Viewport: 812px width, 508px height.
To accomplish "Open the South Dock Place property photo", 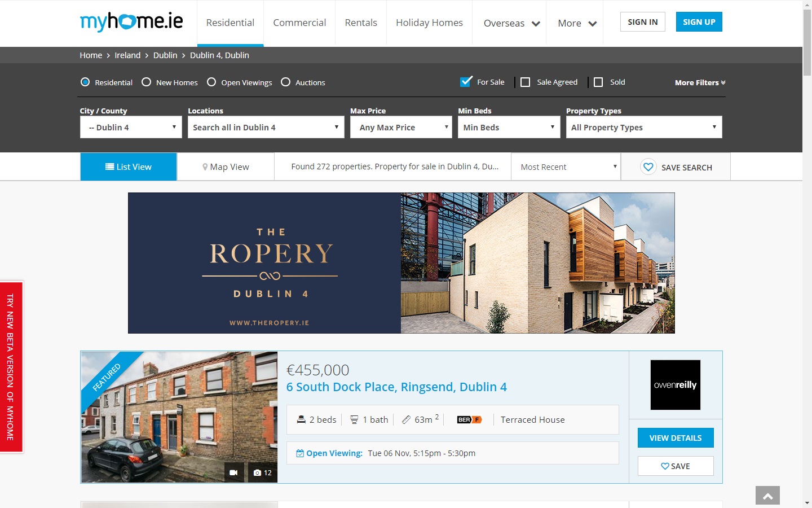I will coord(179,417).
